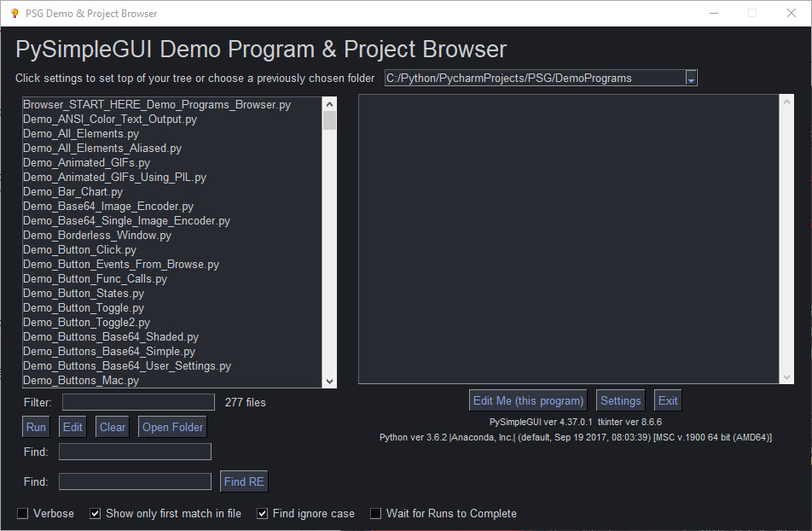
Task: Open the folder path dropdown arrow
Action: (691, 79)
